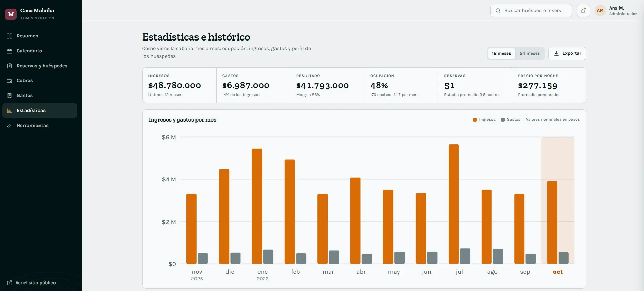Click the search magnifier icon
644x291 pixels.
(x=498, y=11)
